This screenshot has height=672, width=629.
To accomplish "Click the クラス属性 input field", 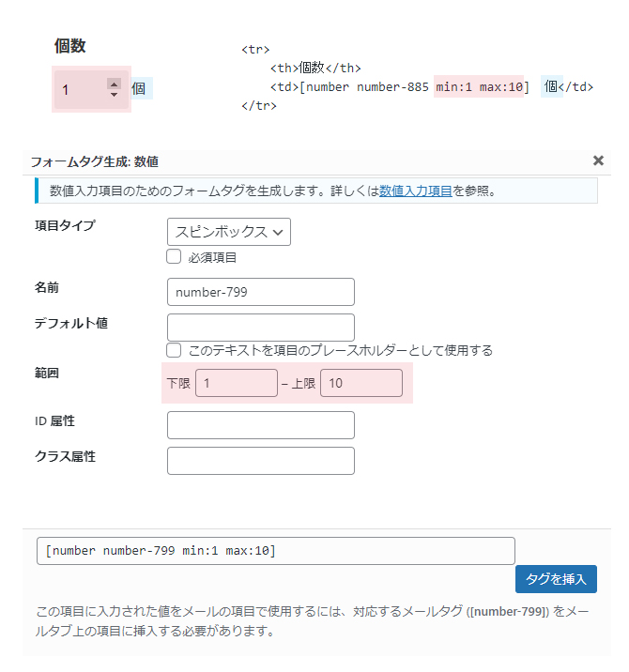I will (x=260, y=461).
